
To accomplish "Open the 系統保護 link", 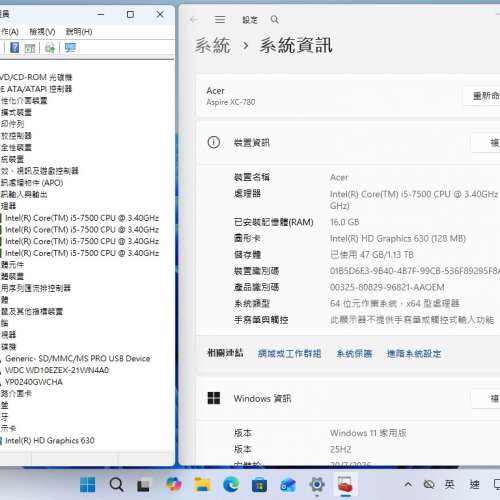I will (354, 354).
